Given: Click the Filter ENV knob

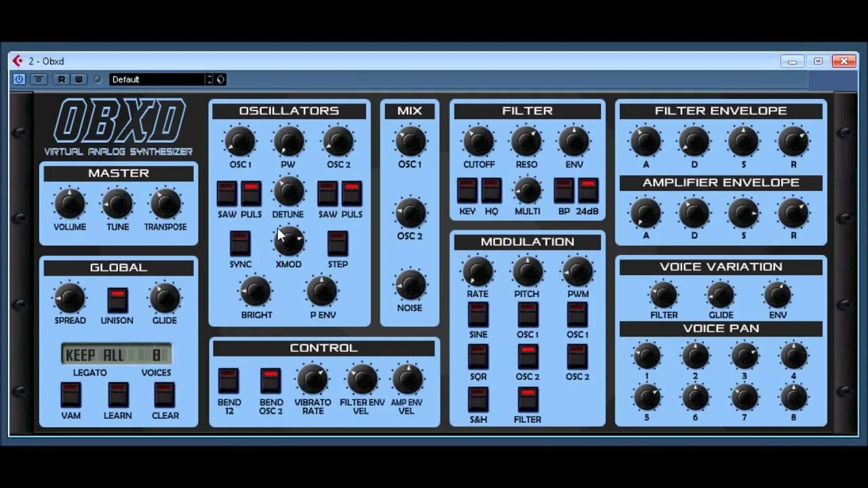Looking at the screenshot, I should [574, 142].
